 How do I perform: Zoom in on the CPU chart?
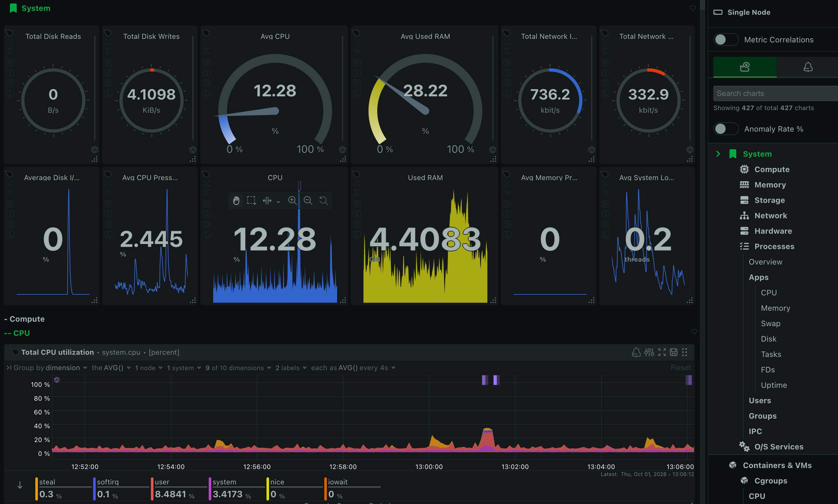(x=292, y=200)
